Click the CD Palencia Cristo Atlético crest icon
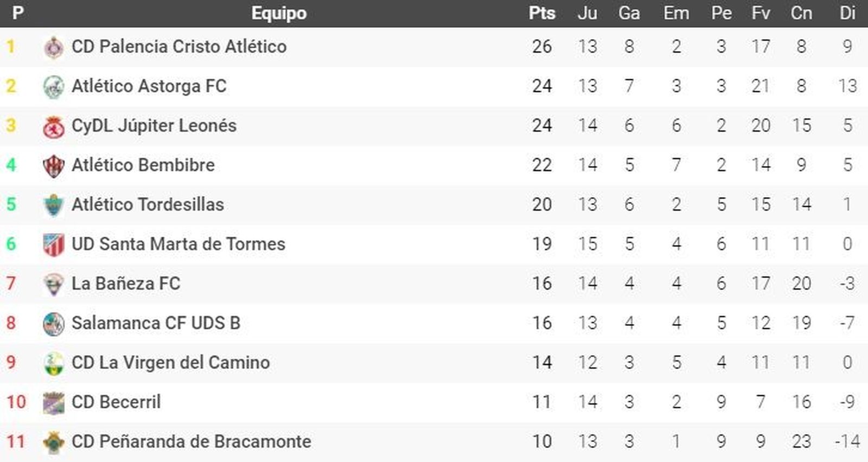The height and width of the screenshot is (462, 868). 53,47
